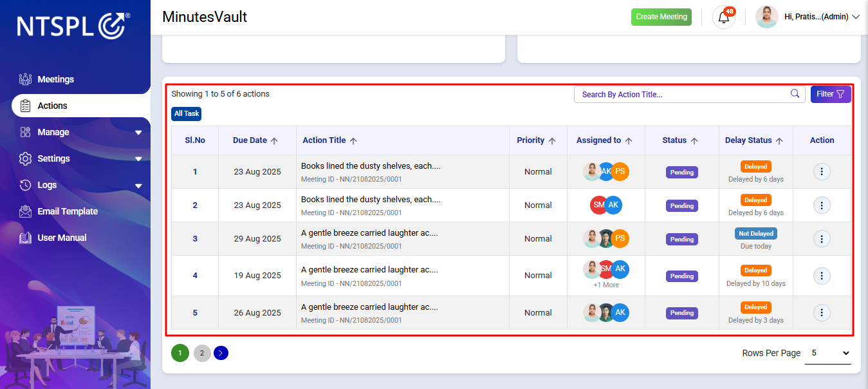
Task: Open the notification bell icon
Action: [724, 17]
